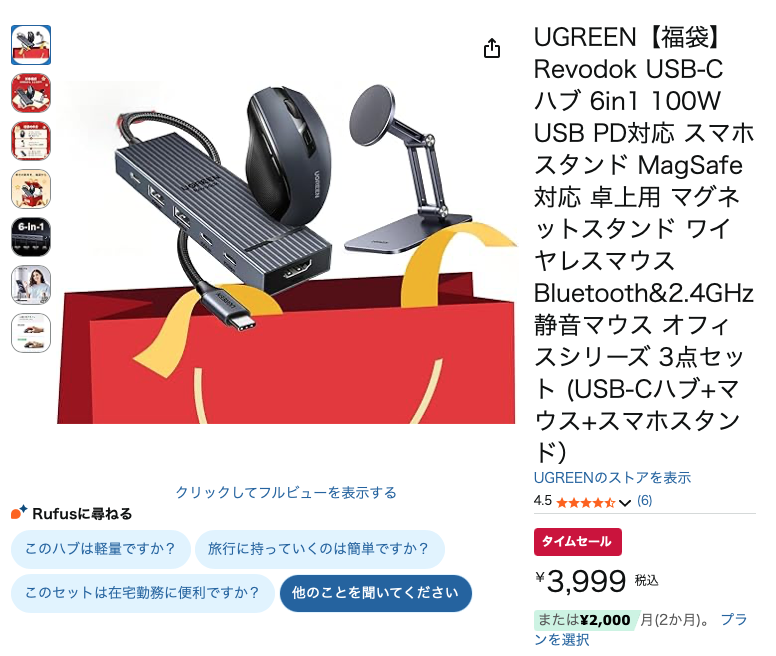Image resolution: width=776 pixels, height=656 pixels.
Task: Click the share icon above product image
Action: 491,48
